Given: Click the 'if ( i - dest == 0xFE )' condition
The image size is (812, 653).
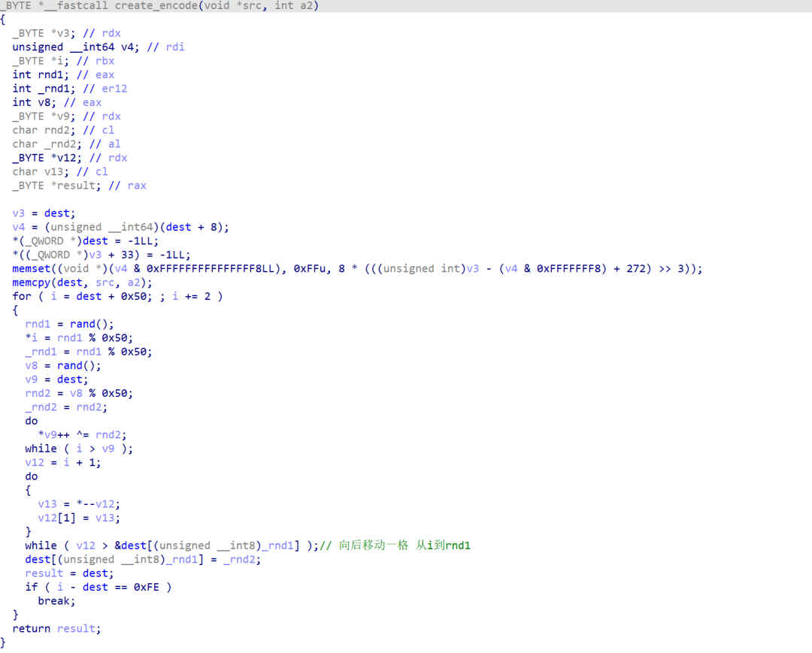Looking at the screenshot, I should click(98, 588).
